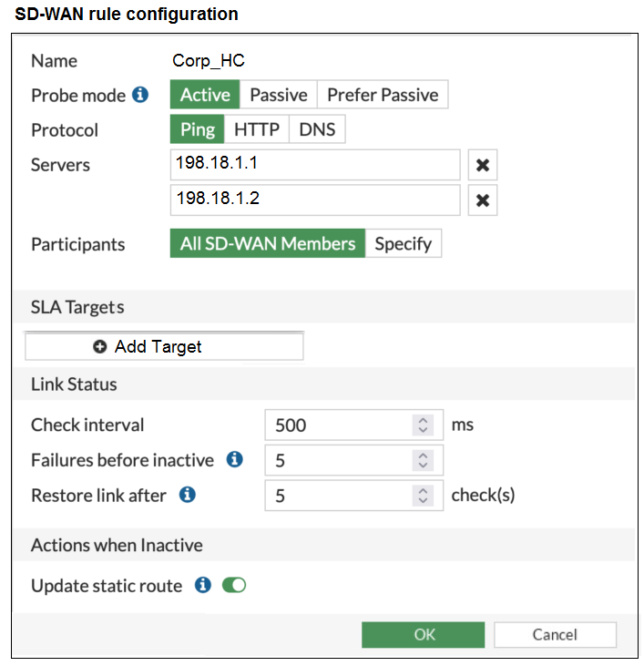Disable the Update static route toggle
Screen dimensions: 644x666
click(x=234, y=585)
